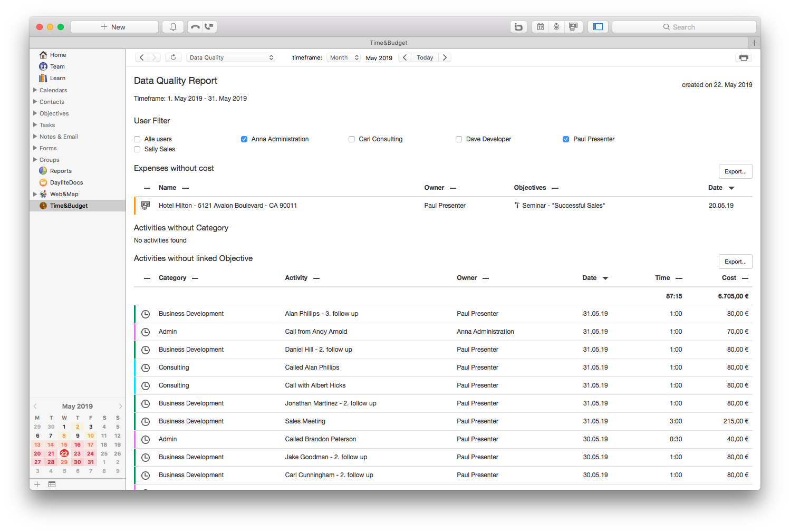Print the Data Quality report
The image size is (790, 532).
(x=744, y=57)
